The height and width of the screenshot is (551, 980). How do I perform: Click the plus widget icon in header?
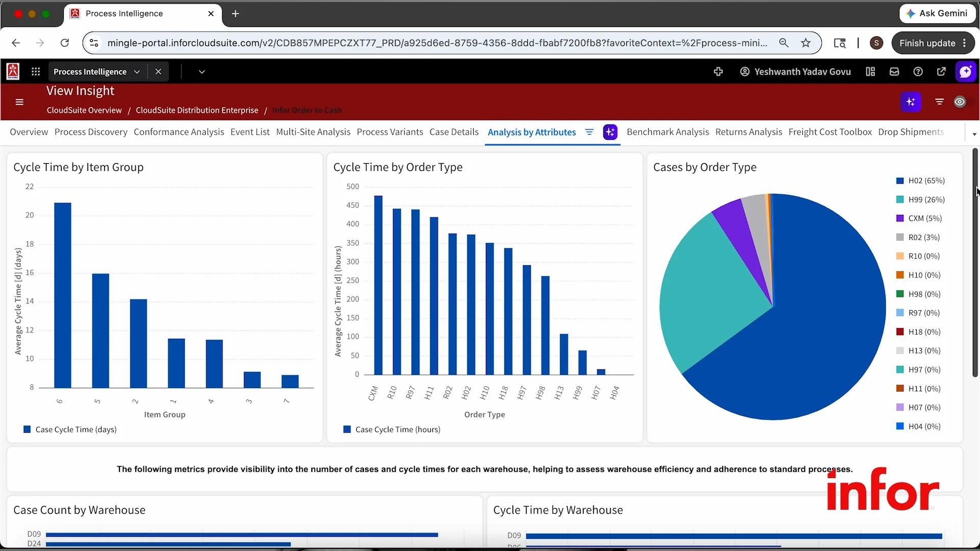tap(718, 72)
